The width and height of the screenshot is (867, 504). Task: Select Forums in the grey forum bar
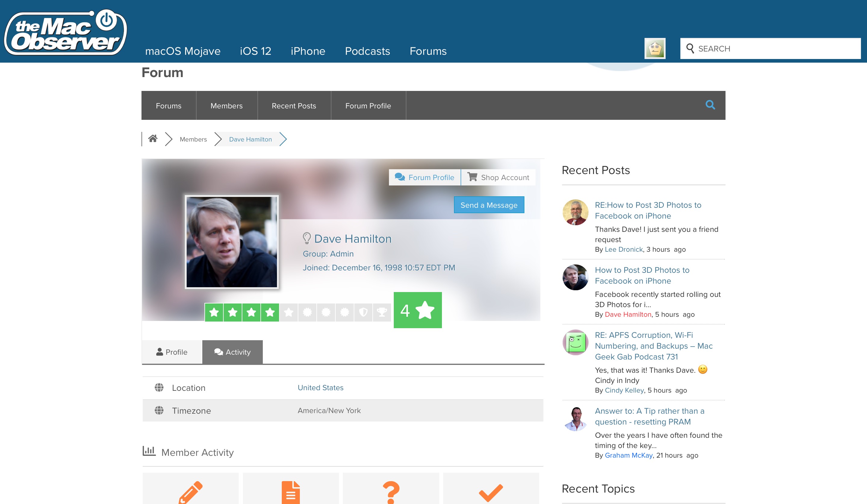(169, 106)
